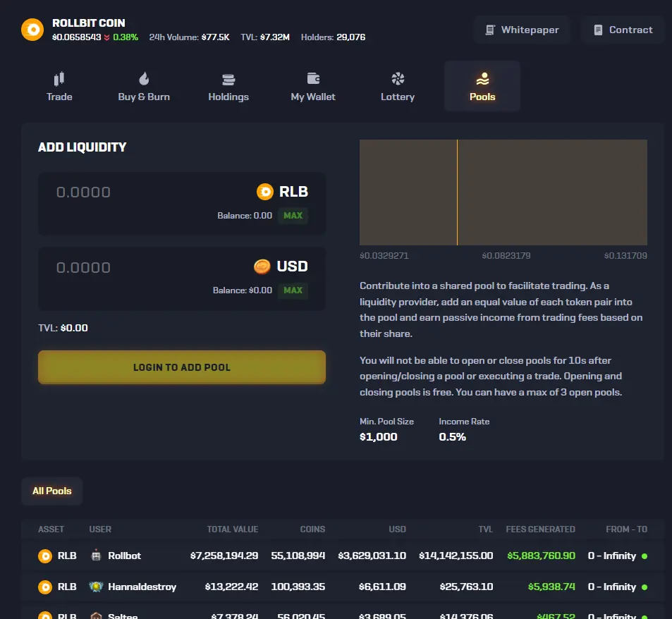The height and width of the screenshot is (619, 672).
Task: Click the Income Rate 0.5% value
Action: tap(452, 437)
